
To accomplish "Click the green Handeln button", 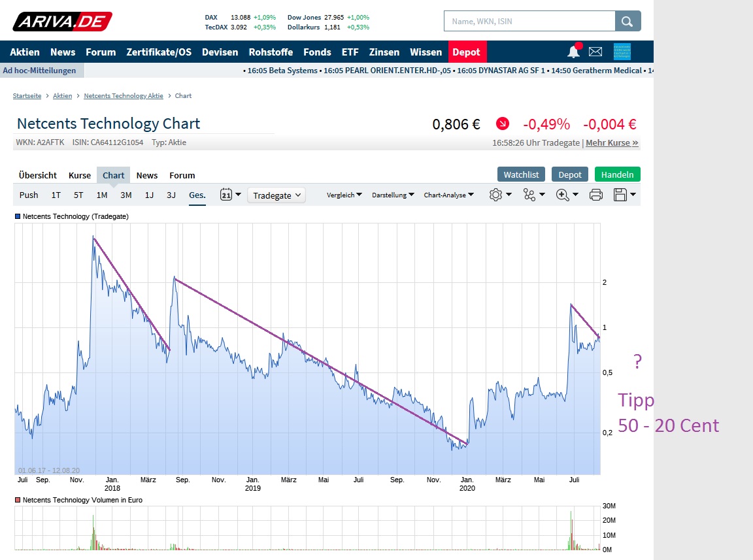I will pos(618,174).
